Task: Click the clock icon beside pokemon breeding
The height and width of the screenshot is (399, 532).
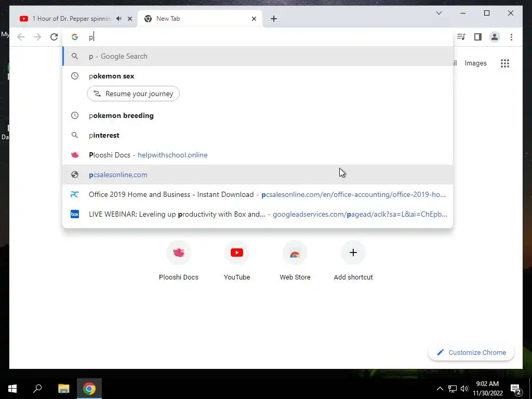Action: tap(75, 115)
